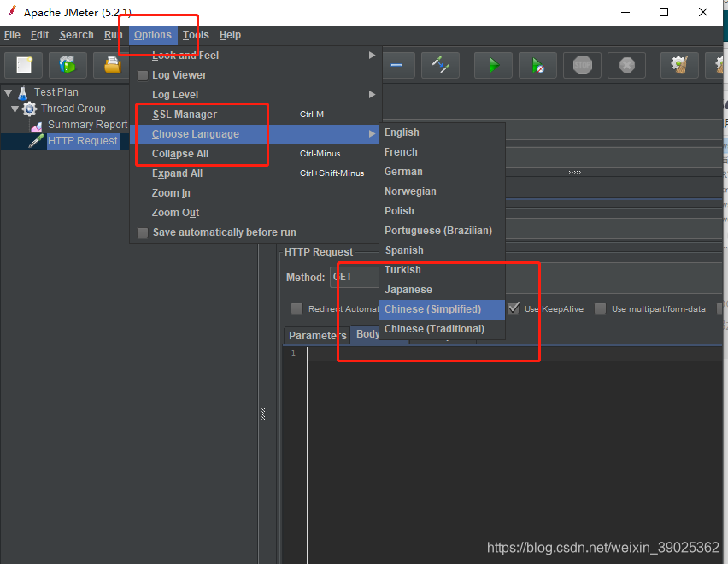Screen dimensions: 728x564
Task: Click the horizontal split pane grip handle
Action: coord(574,173)
